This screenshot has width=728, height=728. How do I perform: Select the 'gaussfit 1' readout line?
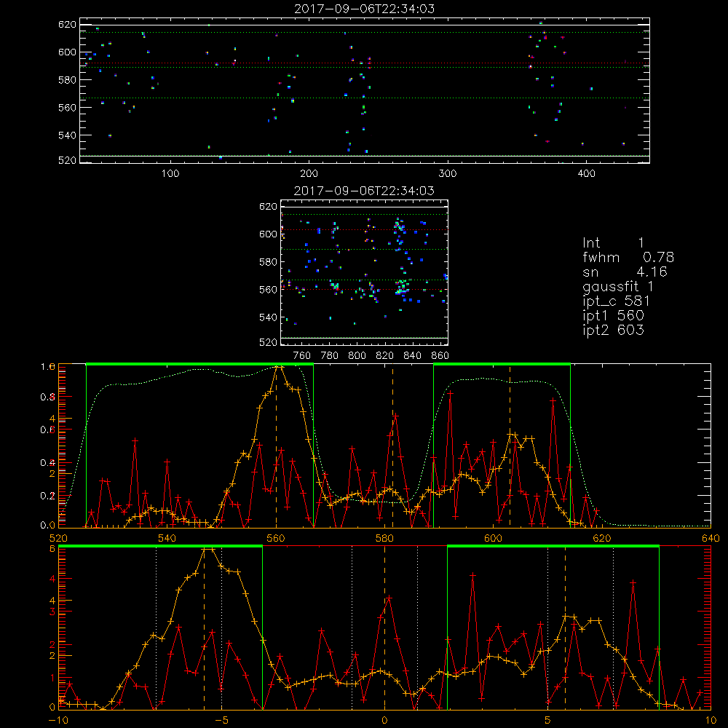click(x=618, y=286)
